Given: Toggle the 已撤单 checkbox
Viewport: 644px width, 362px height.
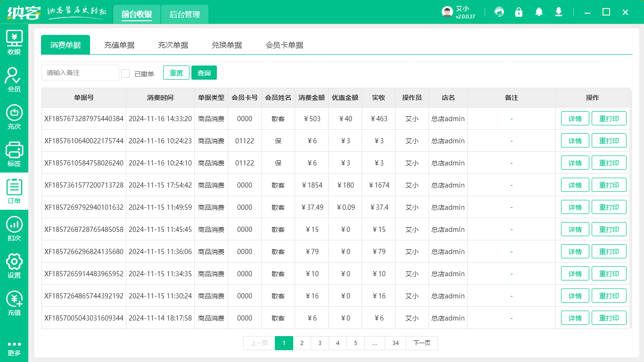Looking at the screenshot, I should pos(125,74).
